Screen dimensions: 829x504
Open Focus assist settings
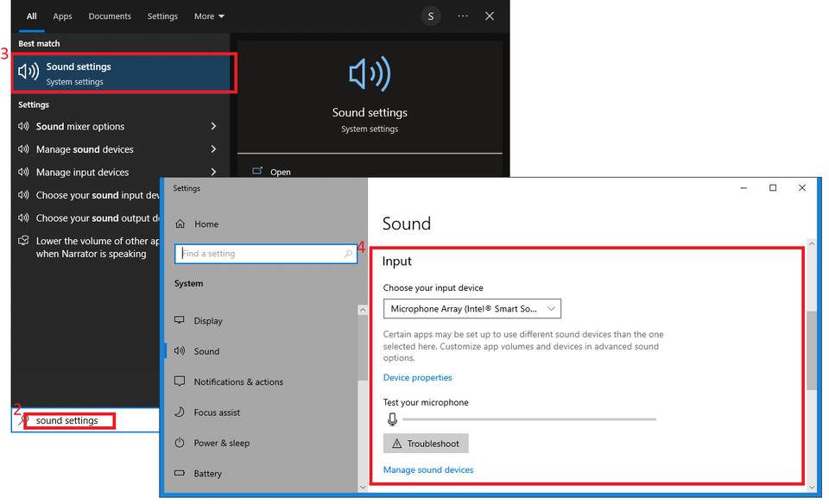click(217, 413)
